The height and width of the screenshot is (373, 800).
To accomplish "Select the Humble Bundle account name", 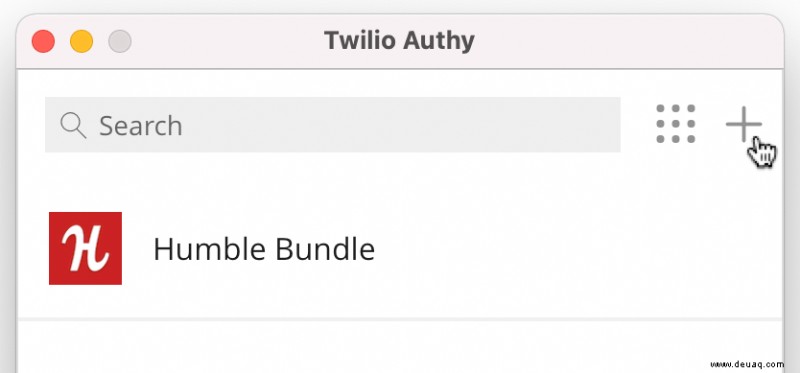I will point(264,250).
